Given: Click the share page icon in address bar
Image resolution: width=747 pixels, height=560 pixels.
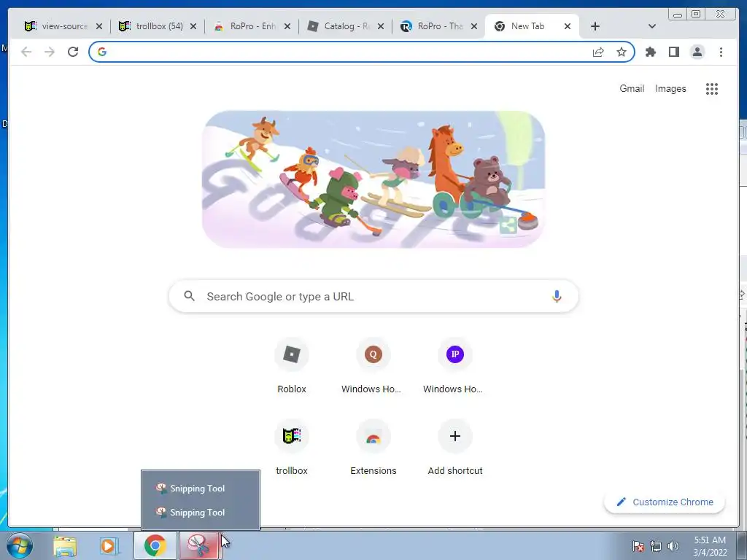Looking at the screenshot, I should click(598, 52).
